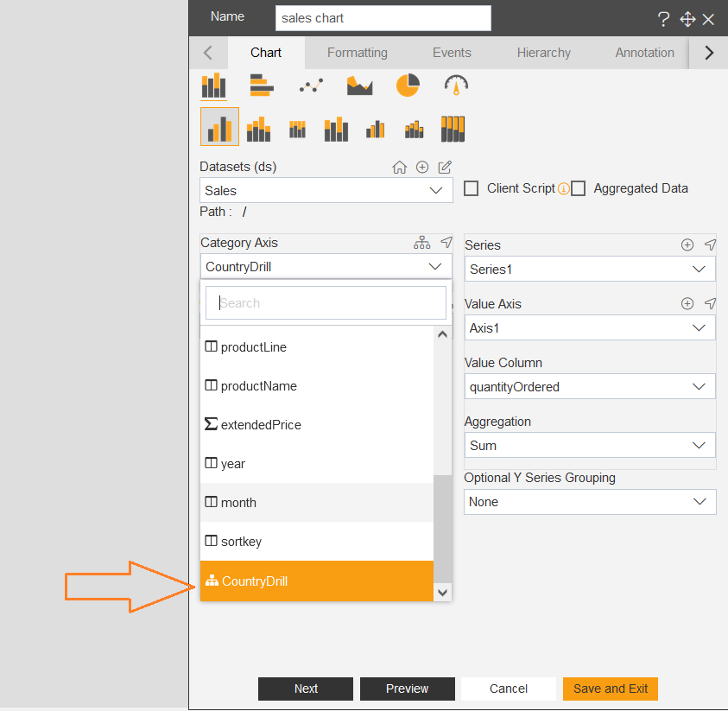Choose the third column chart subtype
Image resolution: width=728 pixels, height=711 pixels.
tap(297, 129)
